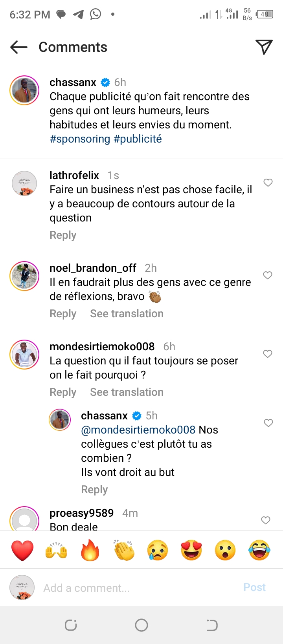Open chassanx profile picture in the caption

pos(24,90)
